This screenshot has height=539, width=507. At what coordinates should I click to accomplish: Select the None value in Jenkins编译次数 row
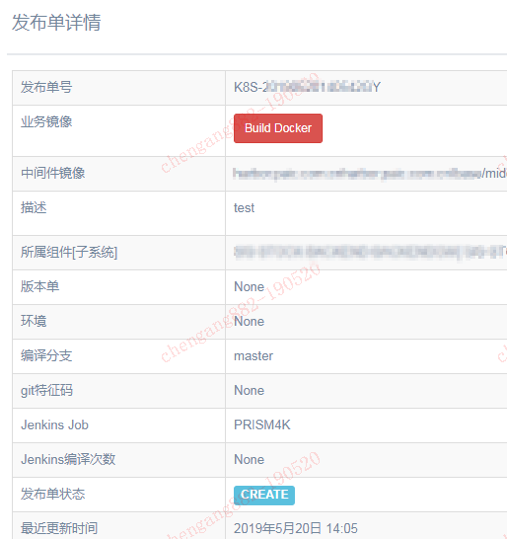pyautogui.click(x=249, y=460)
